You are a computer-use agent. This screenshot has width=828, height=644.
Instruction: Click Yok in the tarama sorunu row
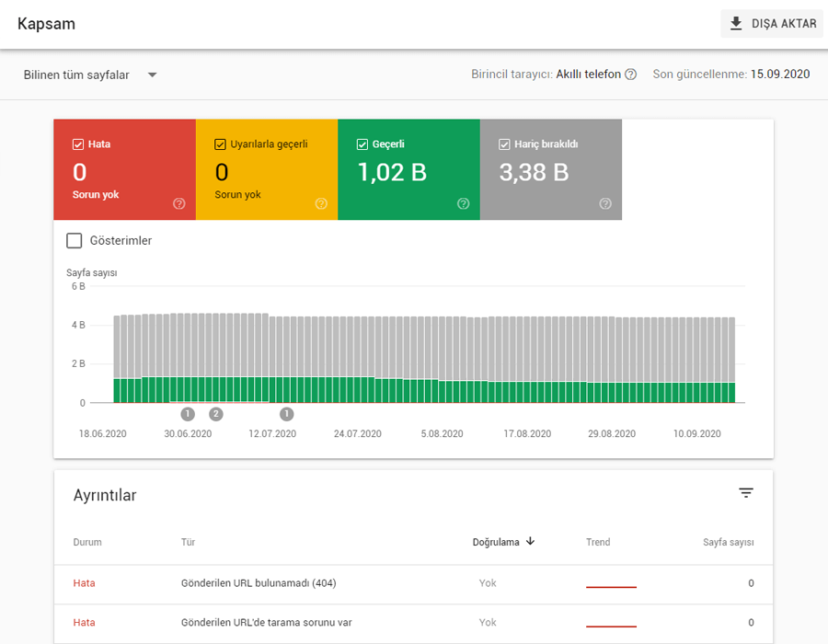click(x=488, y=622)
